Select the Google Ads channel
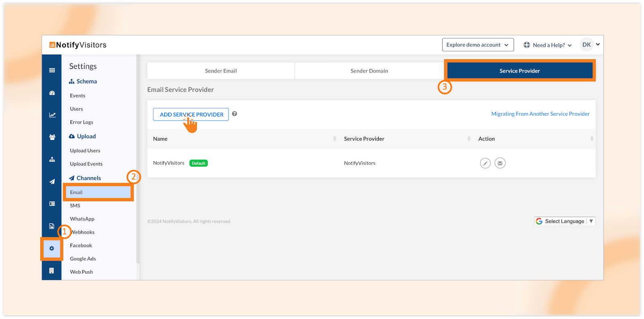 pos(83,259)
